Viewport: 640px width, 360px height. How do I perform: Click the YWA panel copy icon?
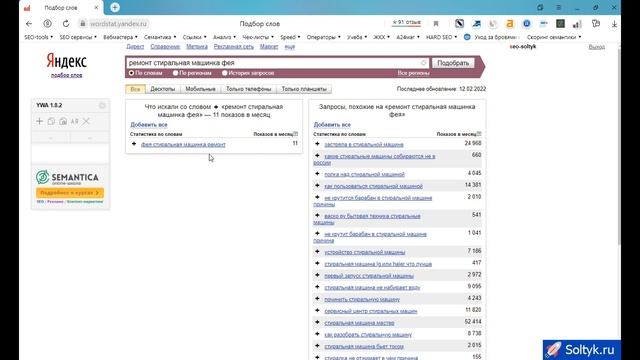coord(51,121)
